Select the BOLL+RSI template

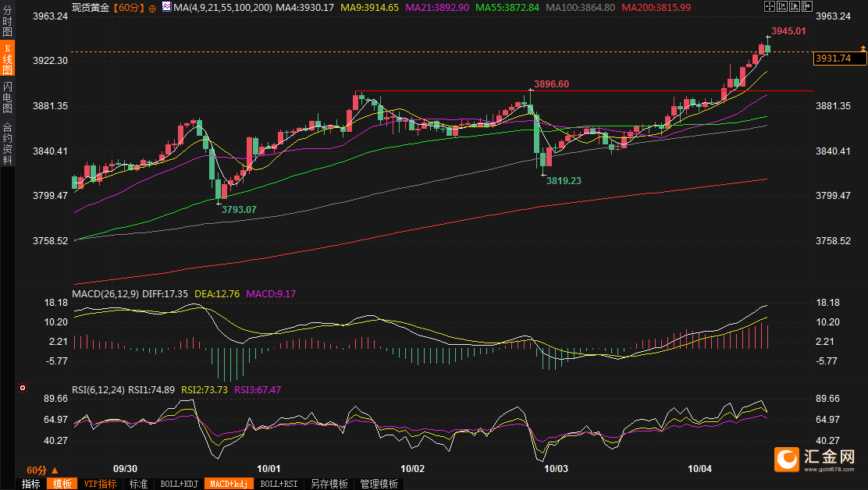point(279,484)
